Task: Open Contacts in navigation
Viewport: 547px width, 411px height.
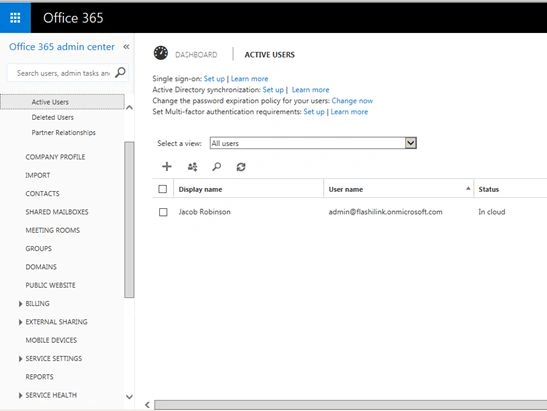Action: click(x=43, y=194)
